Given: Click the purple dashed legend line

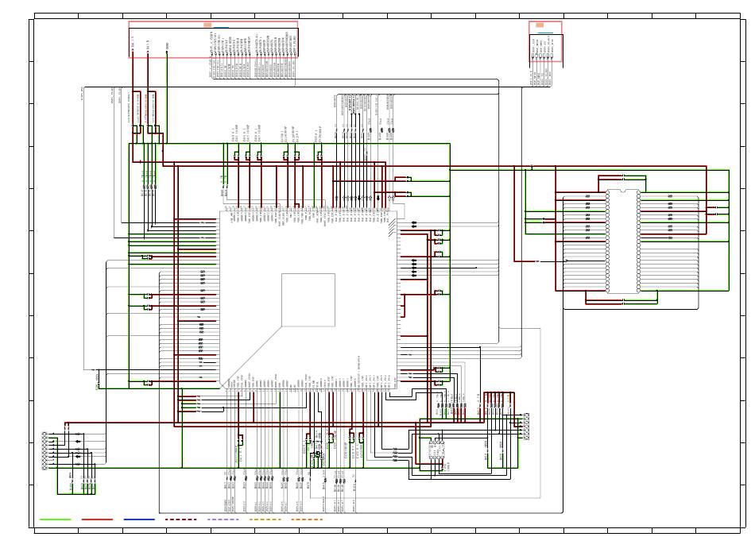Looking at the screenshot, I should (223, 519).
